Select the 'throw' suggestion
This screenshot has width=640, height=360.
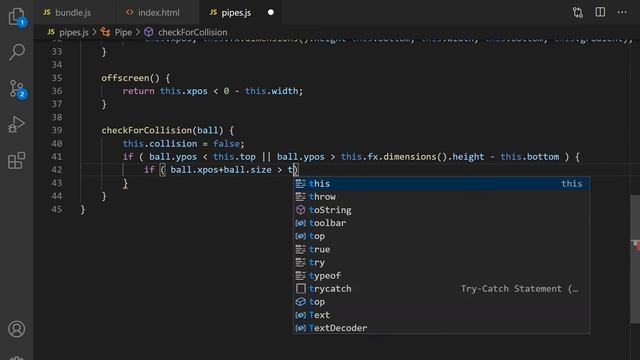[442, 197]
